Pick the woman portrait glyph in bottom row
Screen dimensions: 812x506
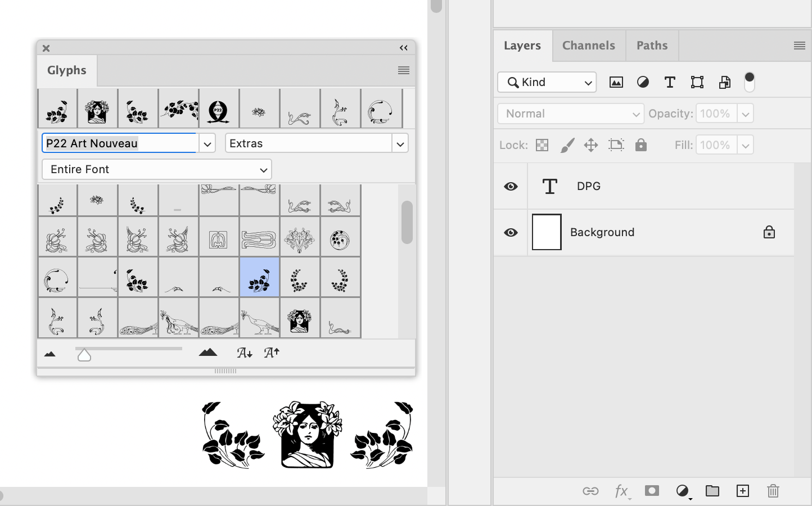tap(300, 318)
